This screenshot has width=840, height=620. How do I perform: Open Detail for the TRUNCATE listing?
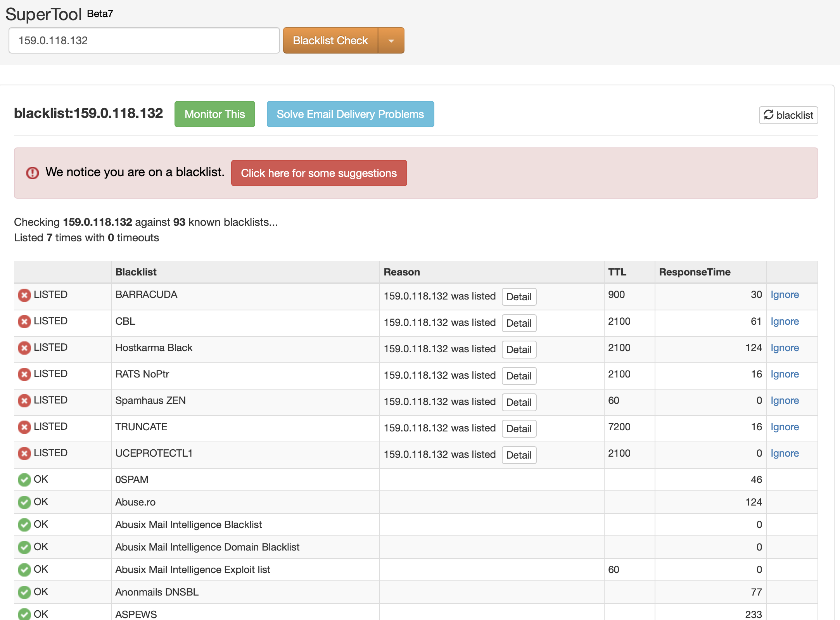pos(519,429)
